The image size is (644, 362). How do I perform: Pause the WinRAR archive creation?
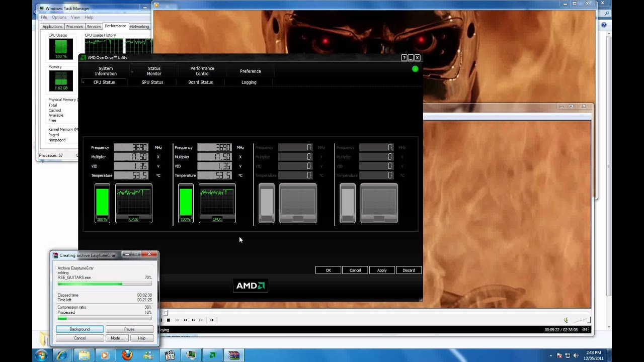click(x=129, y=329)
